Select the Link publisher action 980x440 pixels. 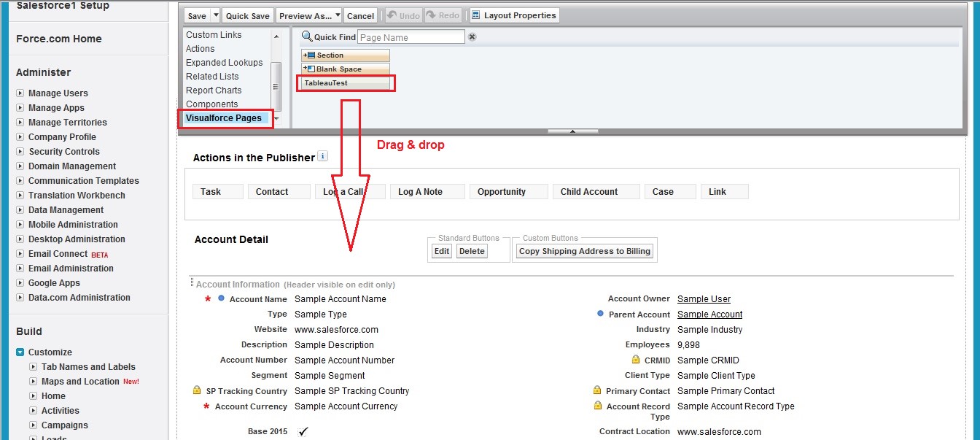(725, 191)
